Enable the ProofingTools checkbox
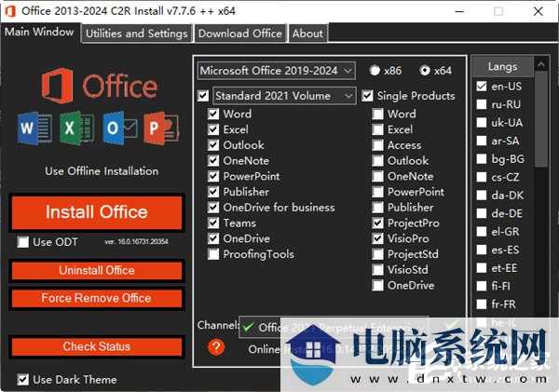The width and height of the screenshot is (559, 392). tap(213, 254)
